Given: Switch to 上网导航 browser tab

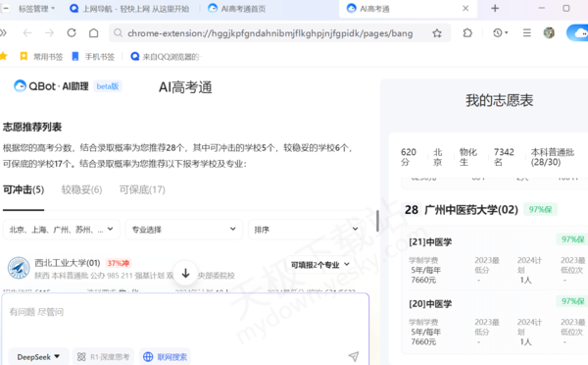Looking at the screenshot, I should click(x=129, y=8).
